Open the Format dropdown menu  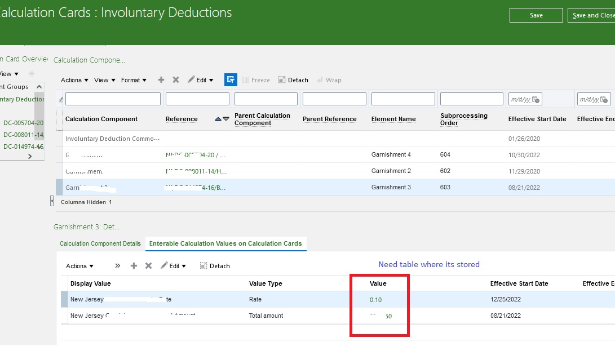point(133,79)
